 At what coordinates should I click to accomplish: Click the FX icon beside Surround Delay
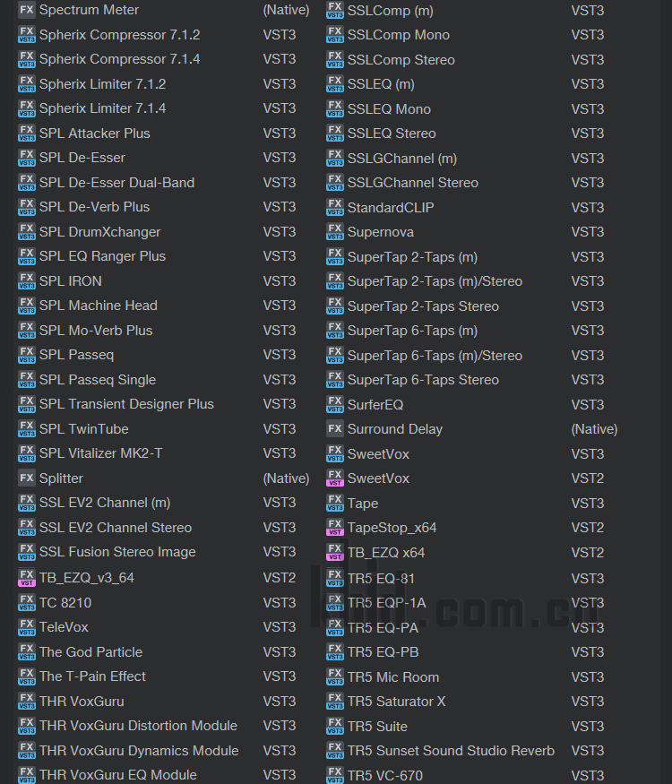[334, 429]
